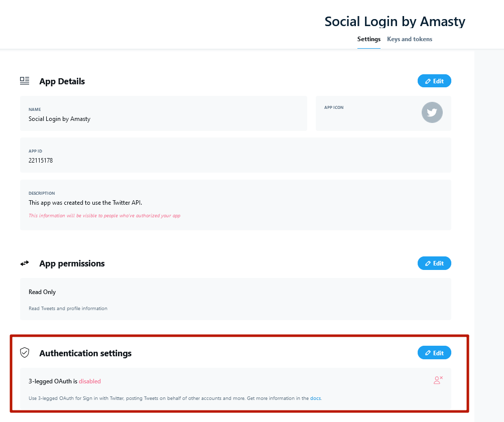This screenshot has width=504, height=422.
Task: Click the App permissions arrows icon
Action: tap(25, 263)
